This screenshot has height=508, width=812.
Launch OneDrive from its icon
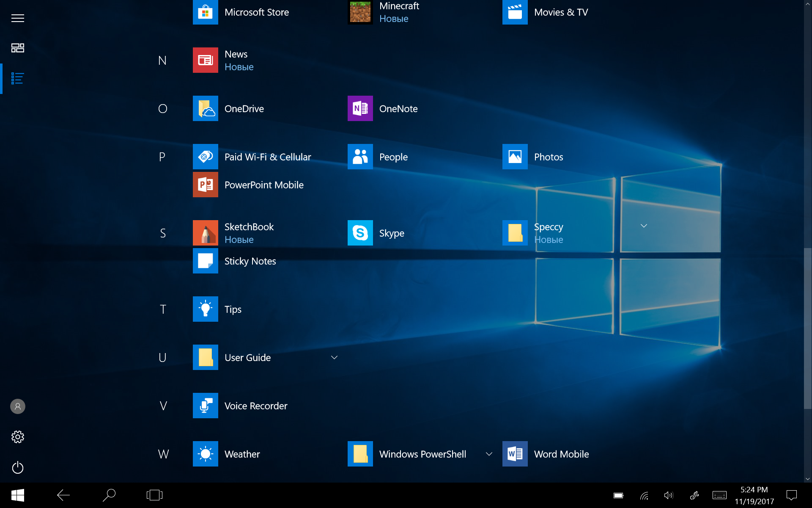point(206,108)
